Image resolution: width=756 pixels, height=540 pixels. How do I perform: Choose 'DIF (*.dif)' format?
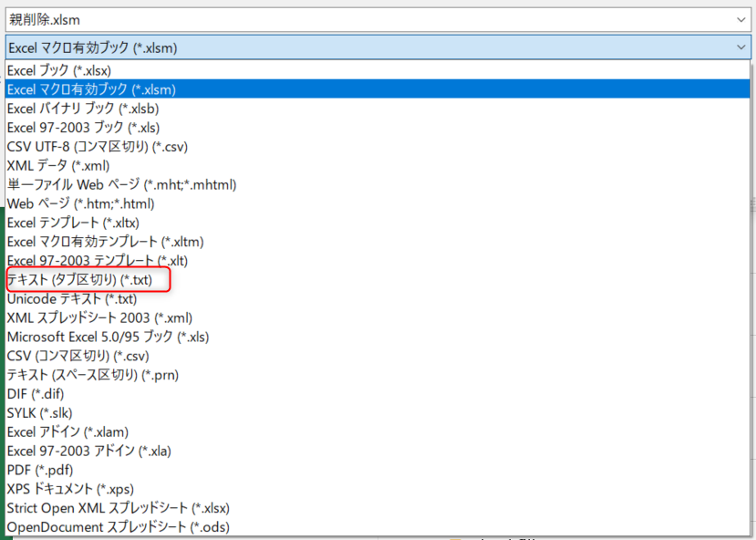[x=378, y=394]
